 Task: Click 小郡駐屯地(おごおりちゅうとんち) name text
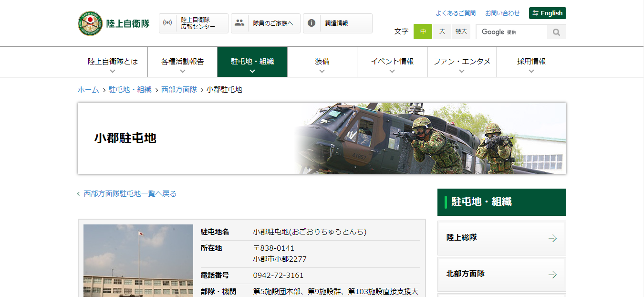coord(310,232)
